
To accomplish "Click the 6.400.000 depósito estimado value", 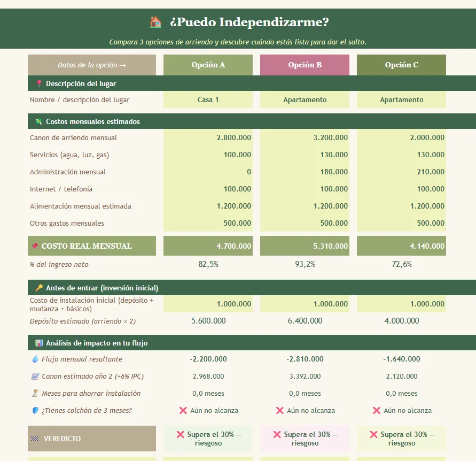I will [x=305, y=320].
